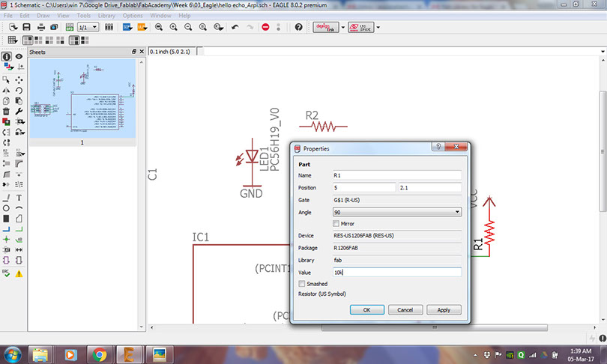607x364 pixels.
Task: Click the Apply button
Action: pos(444,310)
